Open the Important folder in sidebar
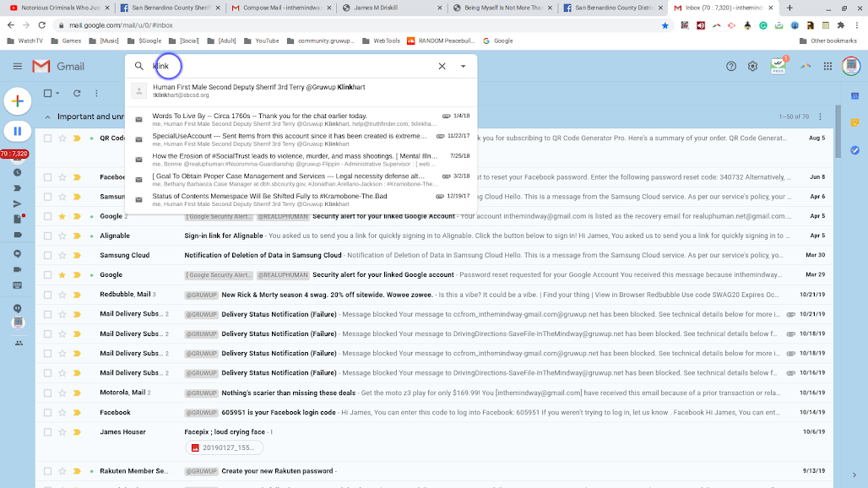Image resolution: width=868 pixels, height=488 pixels. click(x=18, y=188)
